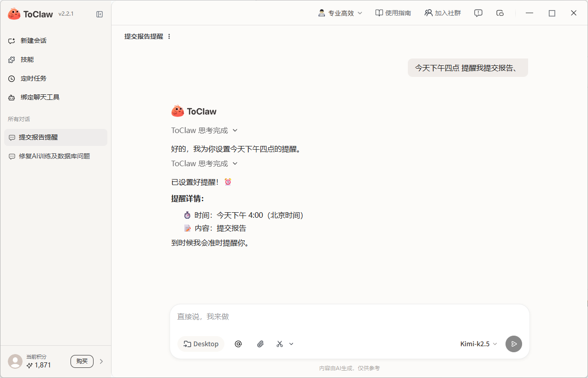
Task: Expand the first ToClaw 思考完成 section
Action: 205,130
